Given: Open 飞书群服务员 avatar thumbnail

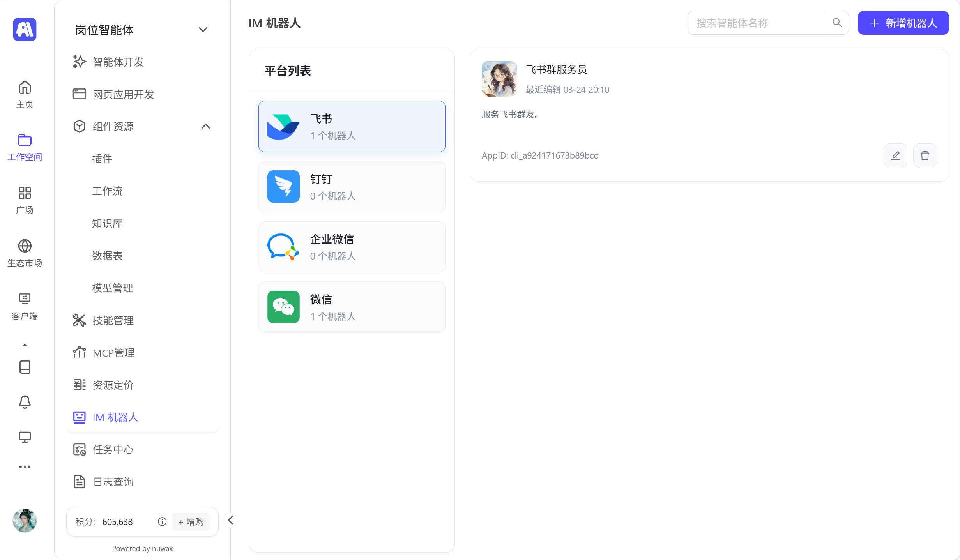Looking at the screenshot, I should (499, 79).
